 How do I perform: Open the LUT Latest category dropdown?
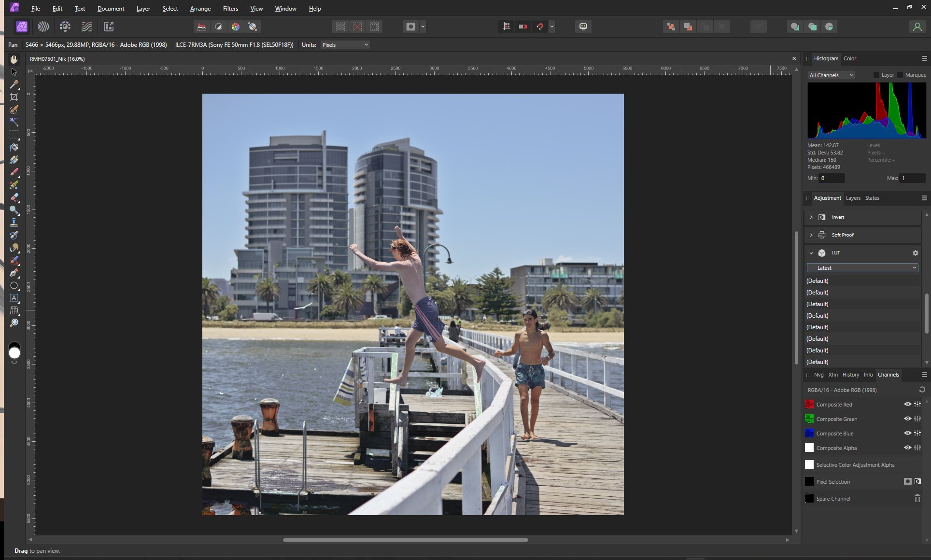pos(862,267)
